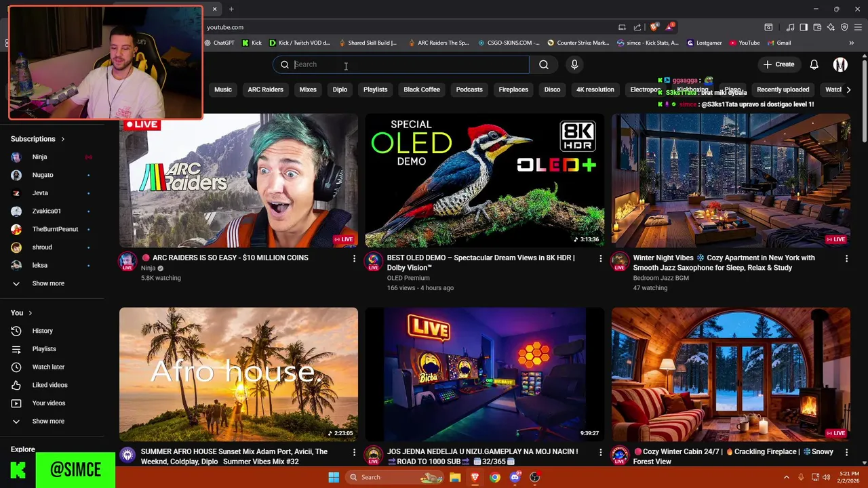Select the Podcasts category chip
The image size is (868, 488).
tap(469, 89)
